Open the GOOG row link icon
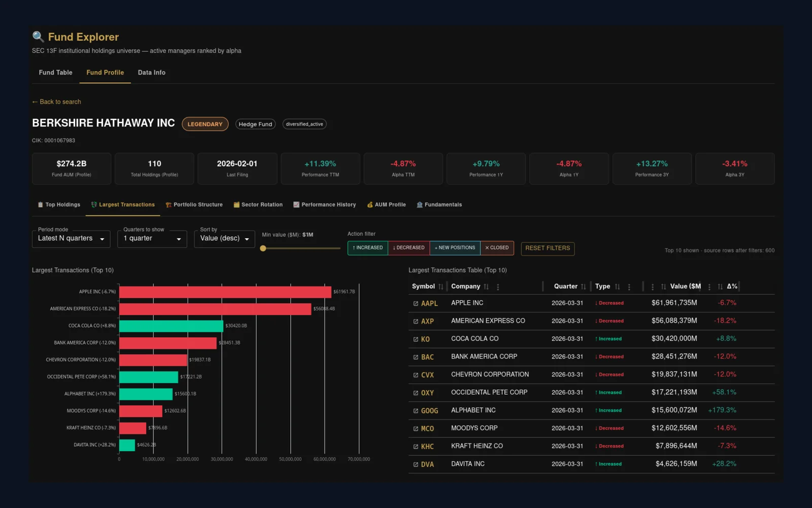 pyautogui.click(x=416, y=410)
